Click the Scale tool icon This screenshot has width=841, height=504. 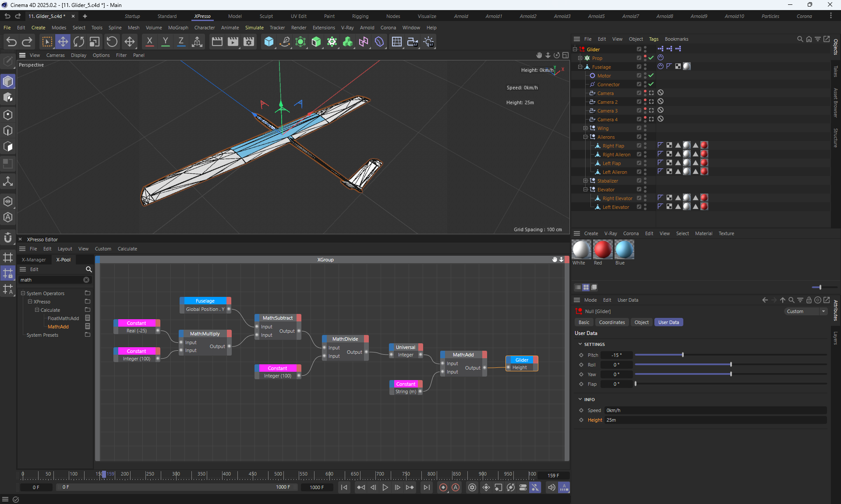point(95,42)
